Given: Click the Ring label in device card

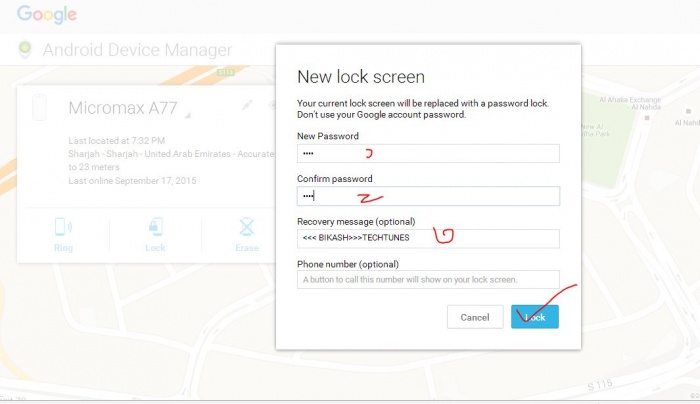Looking at the screenshot, I should point(63,248).
